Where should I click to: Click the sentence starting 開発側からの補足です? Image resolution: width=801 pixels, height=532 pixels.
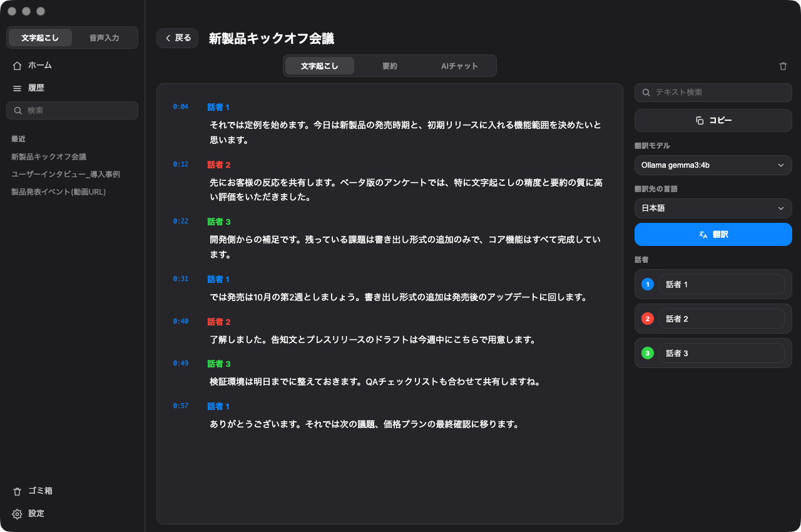(x=406, y=247)
